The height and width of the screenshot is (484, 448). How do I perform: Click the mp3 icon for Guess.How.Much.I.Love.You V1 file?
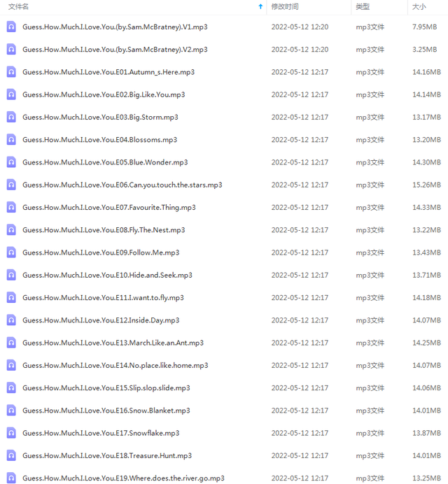[11, 27]
